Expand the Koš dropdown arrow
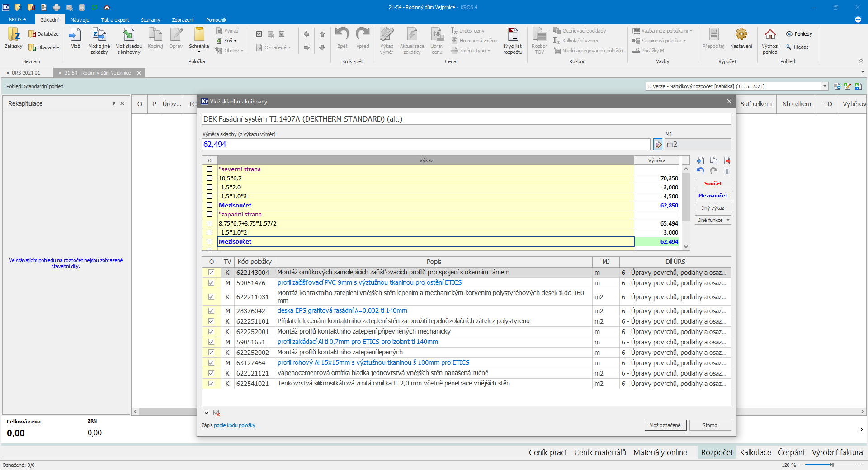Image resolution: width=868 pixels, height=470 pixels. pyautogui.click(x=235, y=41)
